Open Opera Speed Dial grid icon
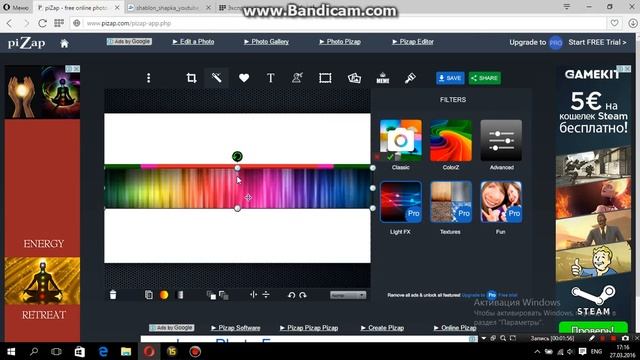Viewport: 640px width, 360px height. coord(59,23)
